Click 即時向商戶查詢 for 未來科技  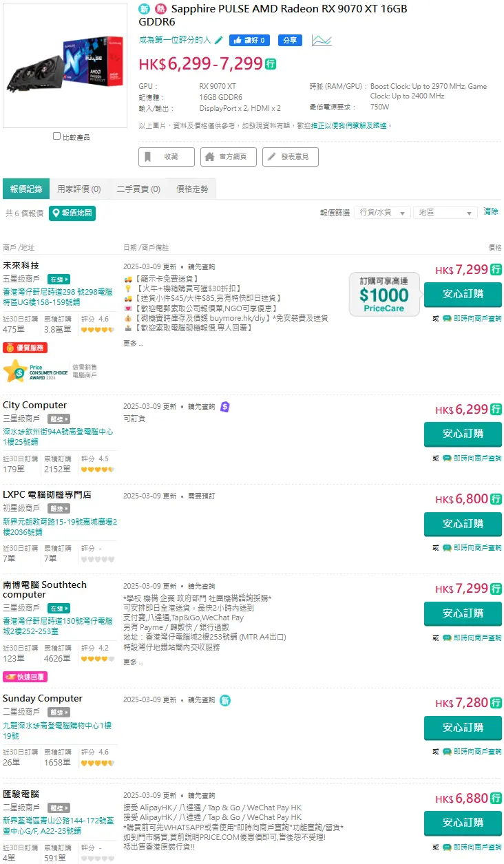pos(472,319)
